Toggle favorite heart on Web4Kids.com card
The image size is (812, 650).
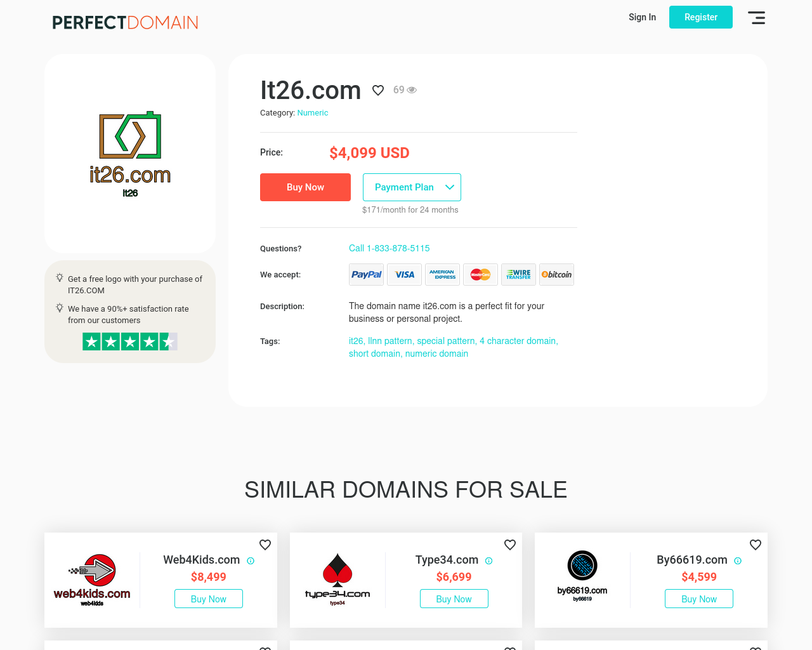[265, 545]
